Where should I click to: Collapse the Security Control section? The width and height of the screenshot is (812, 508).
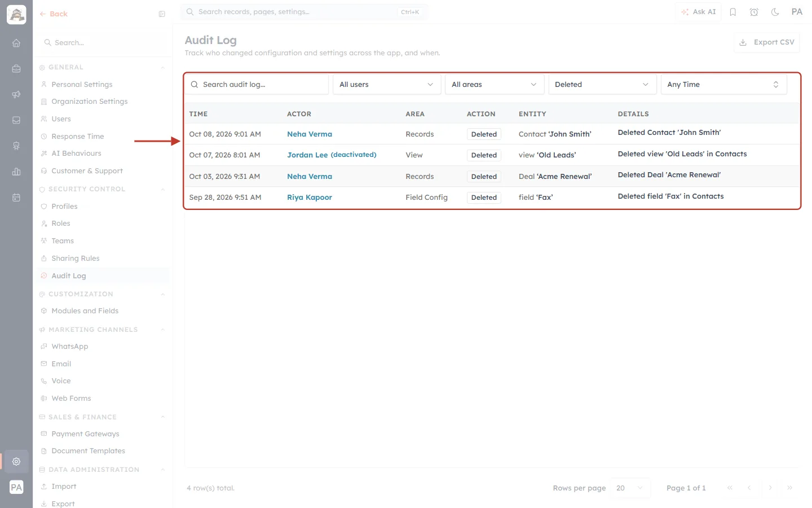[162, 190]
